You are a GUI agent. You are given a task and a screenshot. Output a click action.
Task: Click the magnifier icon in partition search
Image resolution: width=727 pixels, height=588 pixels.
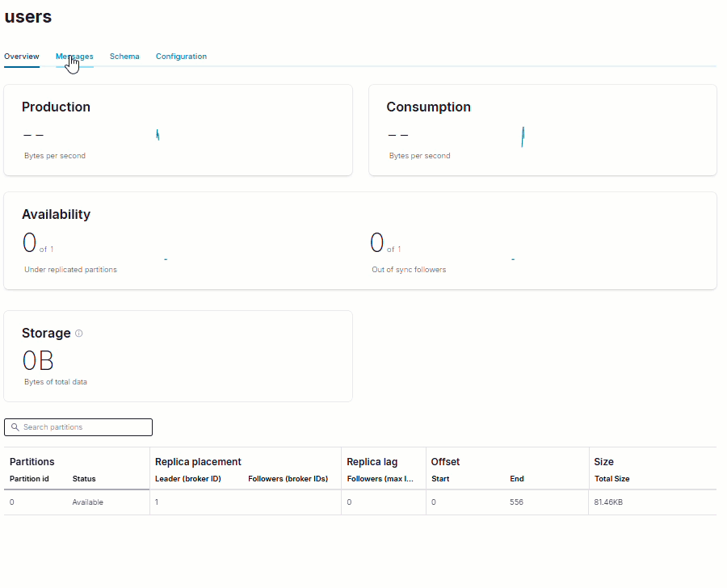click(15, 427)
